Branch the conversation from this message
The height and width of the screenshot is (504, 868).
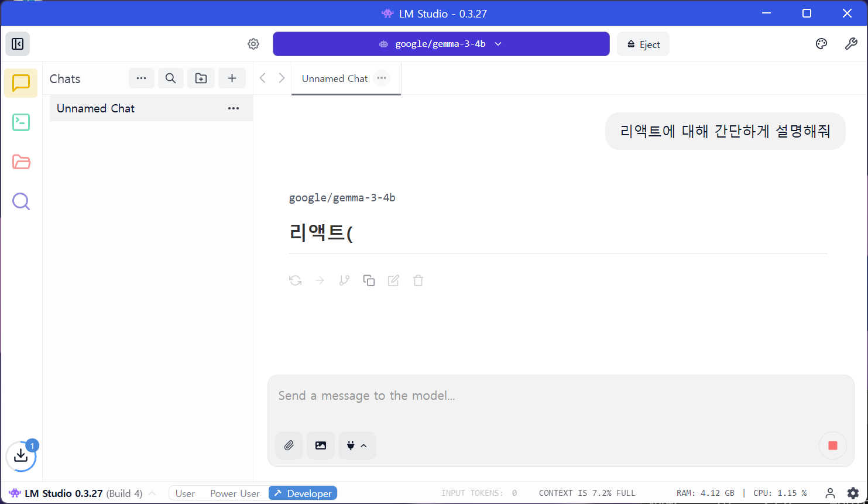point(344,280)
